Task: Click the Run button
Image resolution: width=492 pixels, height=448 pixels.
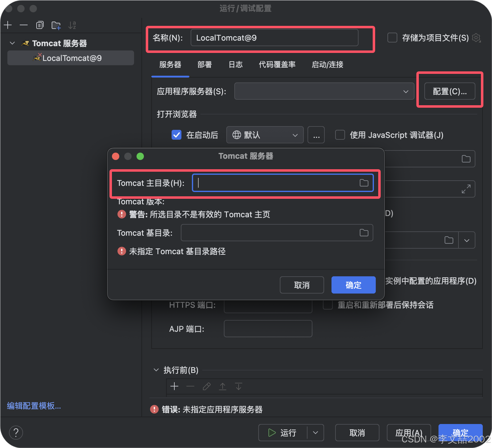Action: pos(283,433)
